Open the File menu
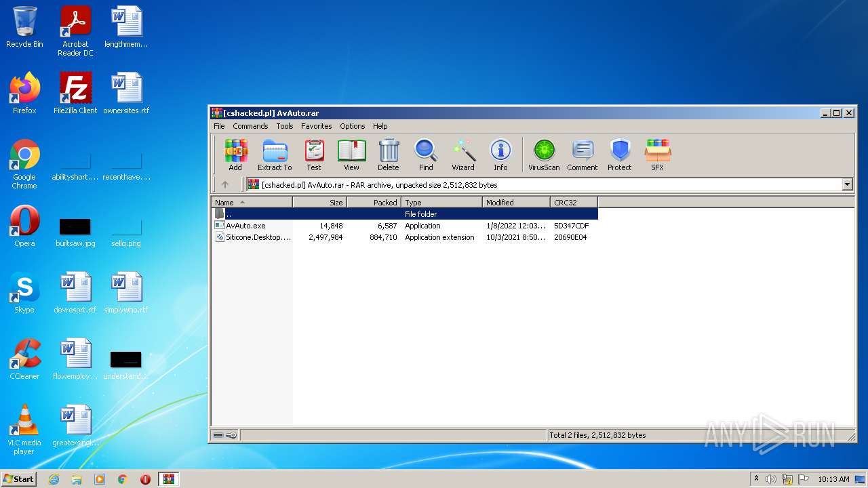Viewport: 868px width, 488px height. tap(219, 126)
